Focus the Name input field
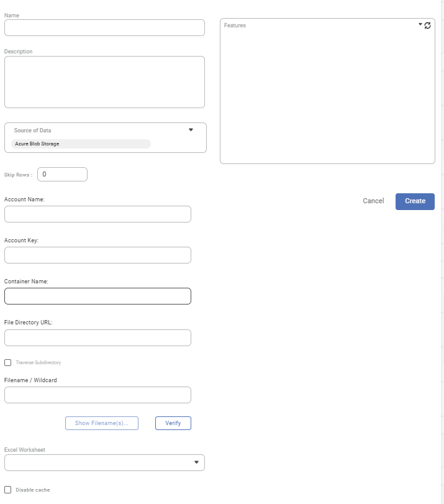The width and height of the screenshot is (444, 504). pyautogui.click(x=104, y=28)
